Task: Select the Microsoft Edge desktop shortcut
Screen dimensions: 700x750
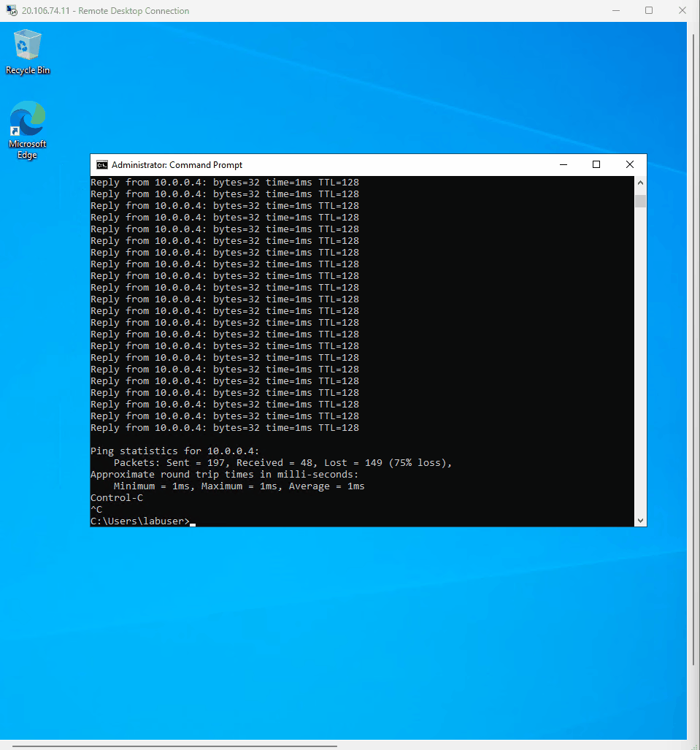Action: point(27,129)
